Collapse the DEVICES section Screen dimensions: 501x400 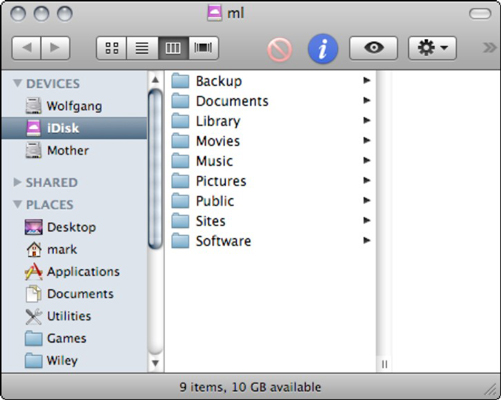pyautogui.click(x=18, y=83)
